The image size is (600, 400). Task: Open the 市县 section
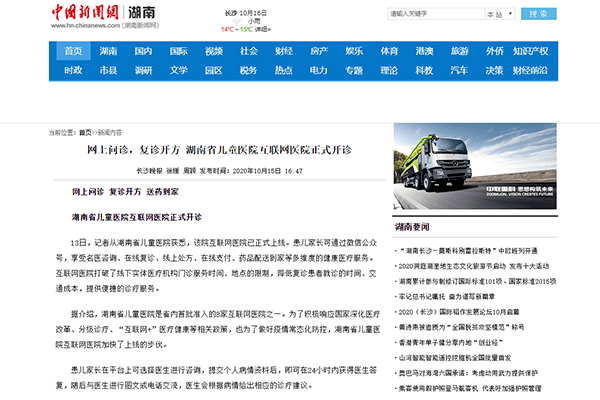pyautogui.click(x=108, y=70)
